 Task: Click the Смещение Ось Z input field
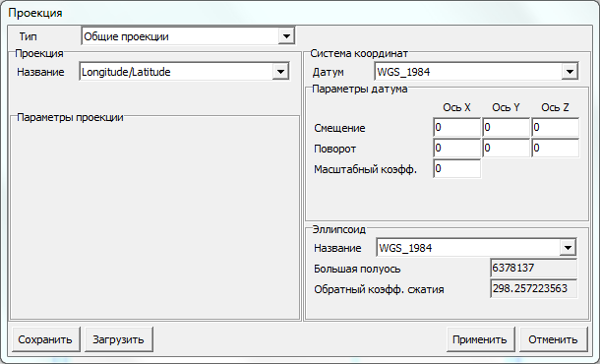[x=555, y=128]
